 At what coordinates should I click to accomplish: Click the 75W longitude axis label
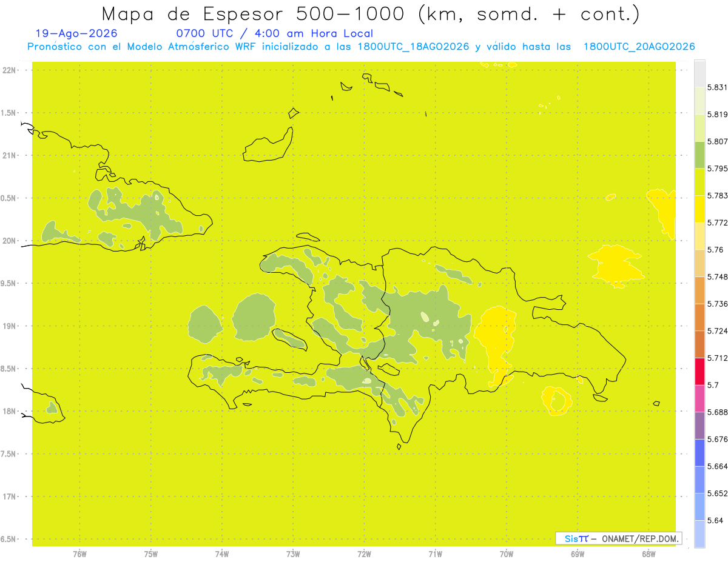click(150, 554)
